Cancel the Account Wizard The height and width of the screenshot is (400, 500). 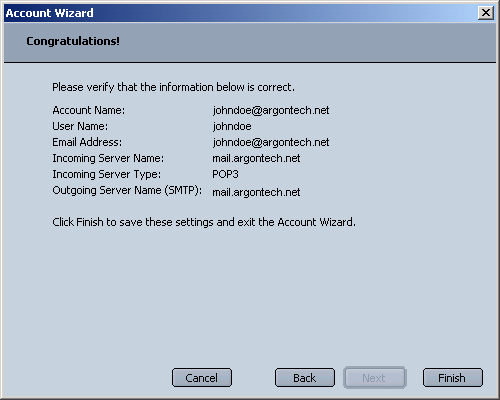click(x=202, y=378)
